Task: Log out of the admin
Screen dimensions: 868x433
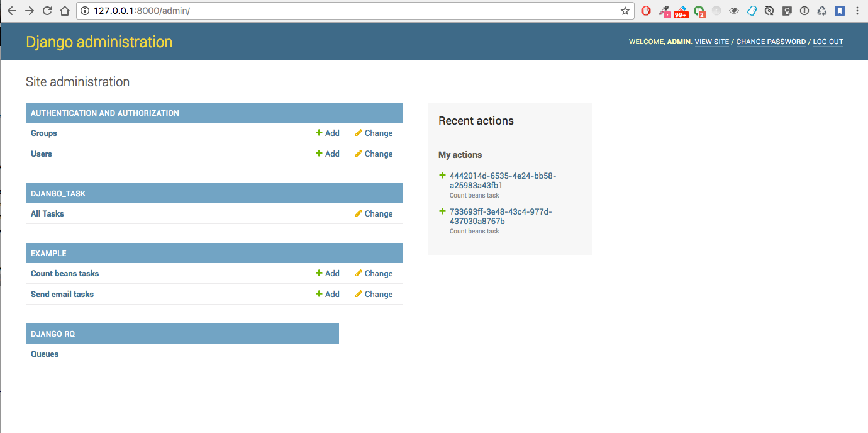Action: [828, 42]
